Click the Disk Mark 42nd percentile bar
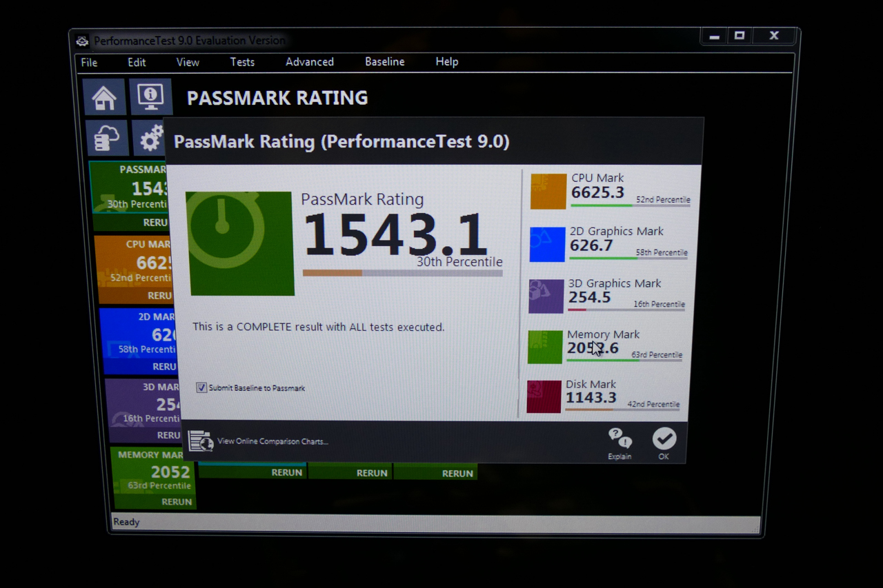The height and width of the screenshot is (588, 883). point(622,409)
